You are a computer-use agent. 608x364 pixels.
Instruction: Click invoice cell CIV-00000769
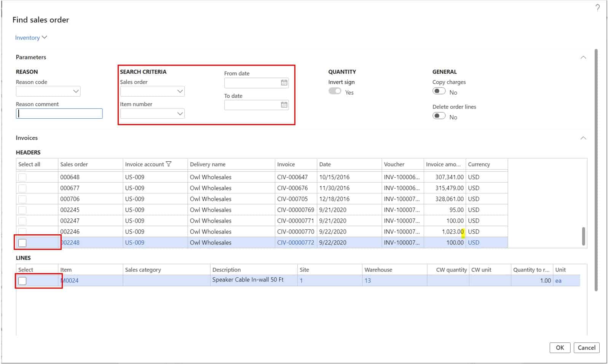pos(295,210)
